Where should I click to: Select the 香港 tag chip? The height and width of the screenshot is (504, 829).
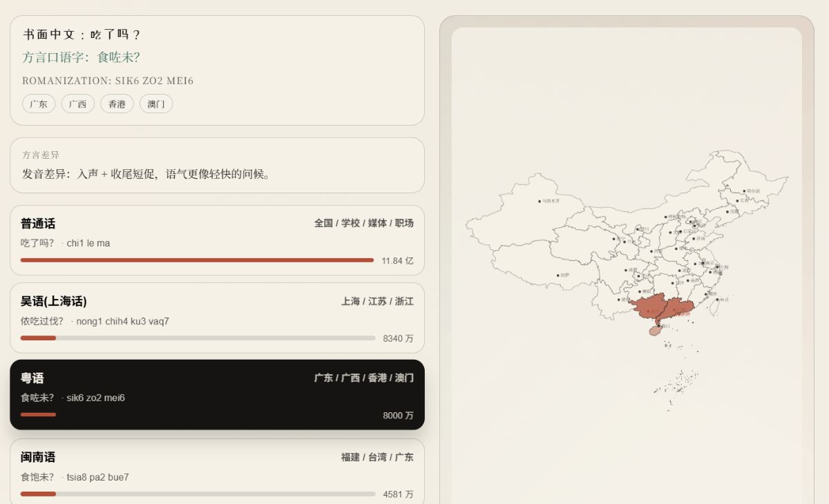pos(117,104)
